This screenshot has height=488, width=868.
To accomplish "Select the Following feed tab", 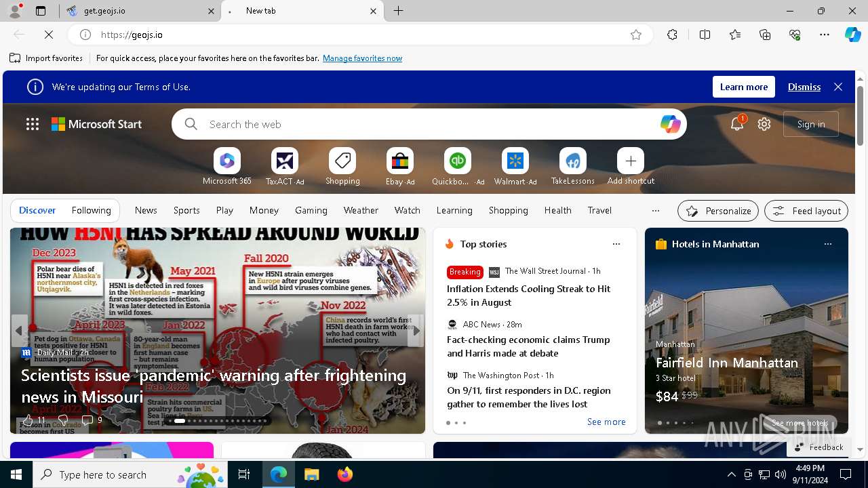I will coord(92,210).
